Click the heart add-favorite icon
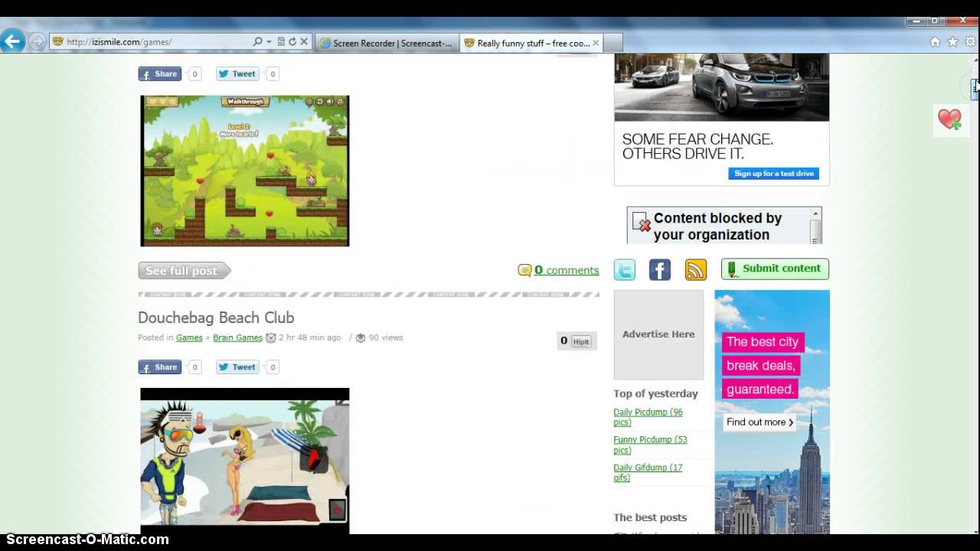The height and width of the screenshot is (551, 980). [x=949, y=119]
